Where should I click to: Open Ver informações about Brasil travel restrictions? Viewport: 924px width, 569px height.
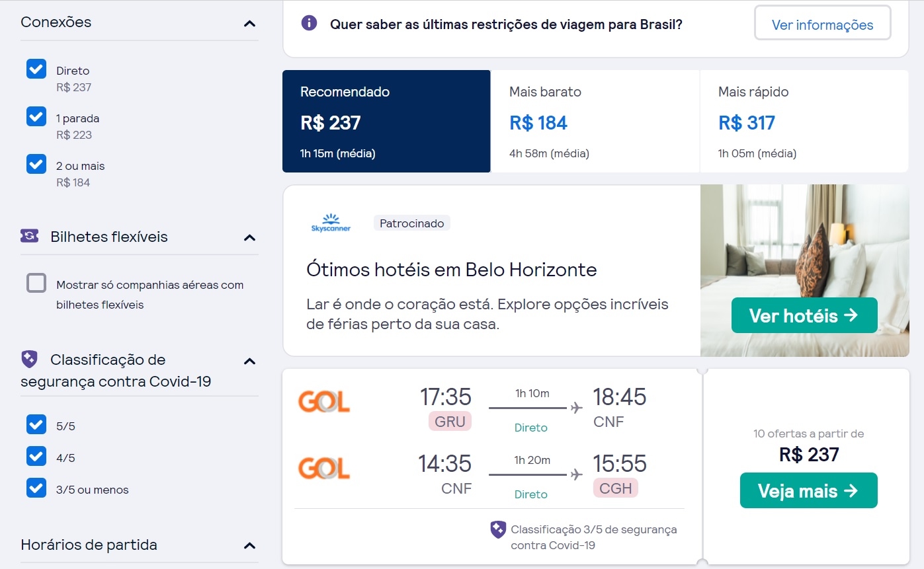tap(822, 23)
